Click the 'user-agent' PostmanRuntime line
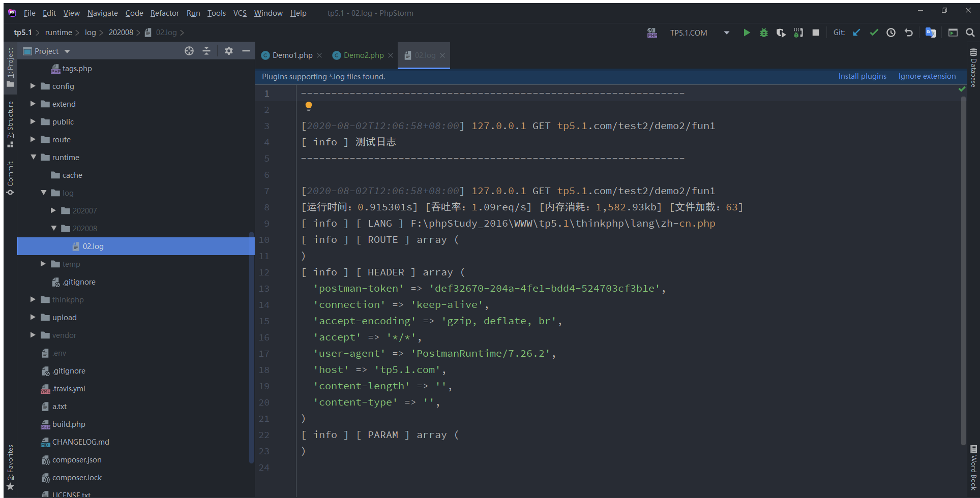This screenshot has width=980, height=498. [x=435, y=354]
